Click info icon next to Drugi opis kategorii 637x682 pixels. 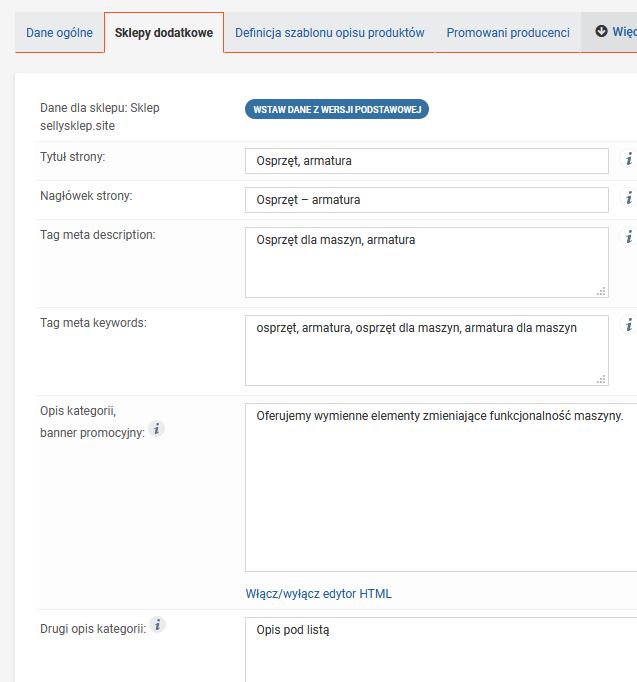(158, 626)
